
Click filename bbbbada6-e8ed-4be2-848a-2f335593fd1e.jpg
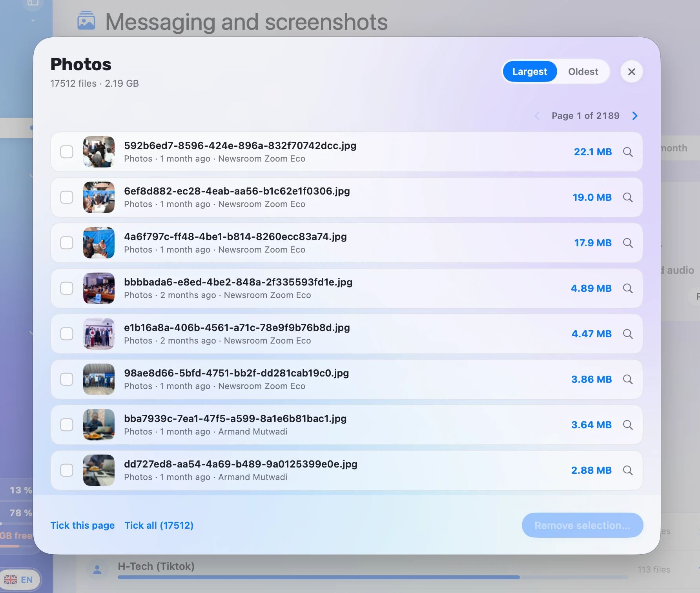coord(238,282)
